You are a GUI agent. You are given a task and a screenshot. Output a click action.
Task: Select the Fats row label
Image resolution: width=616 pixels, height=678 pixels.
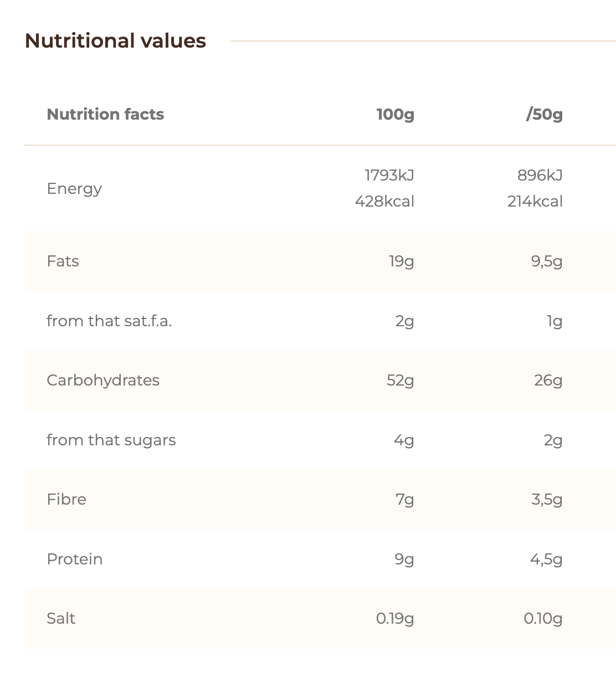point(63,261)
